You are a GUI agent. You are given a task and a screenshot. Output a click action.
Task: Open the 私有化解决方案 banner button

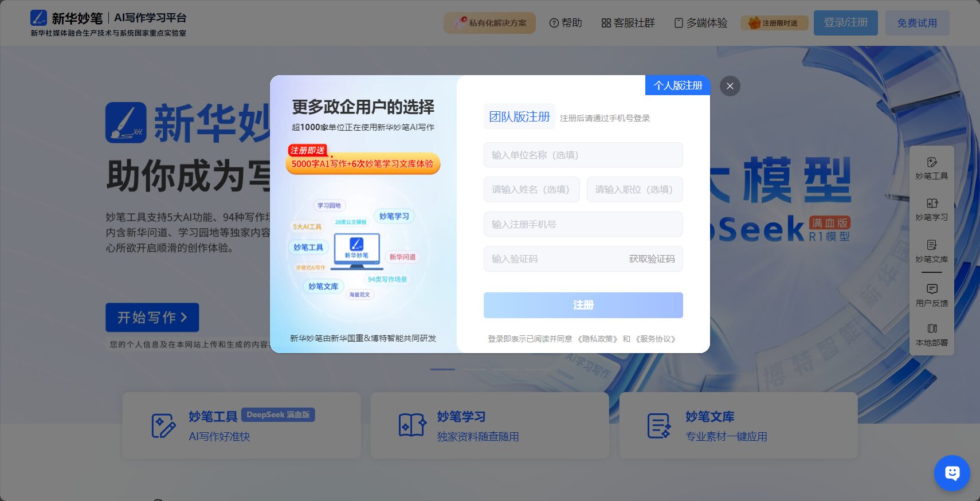click(x=489, y=23)
